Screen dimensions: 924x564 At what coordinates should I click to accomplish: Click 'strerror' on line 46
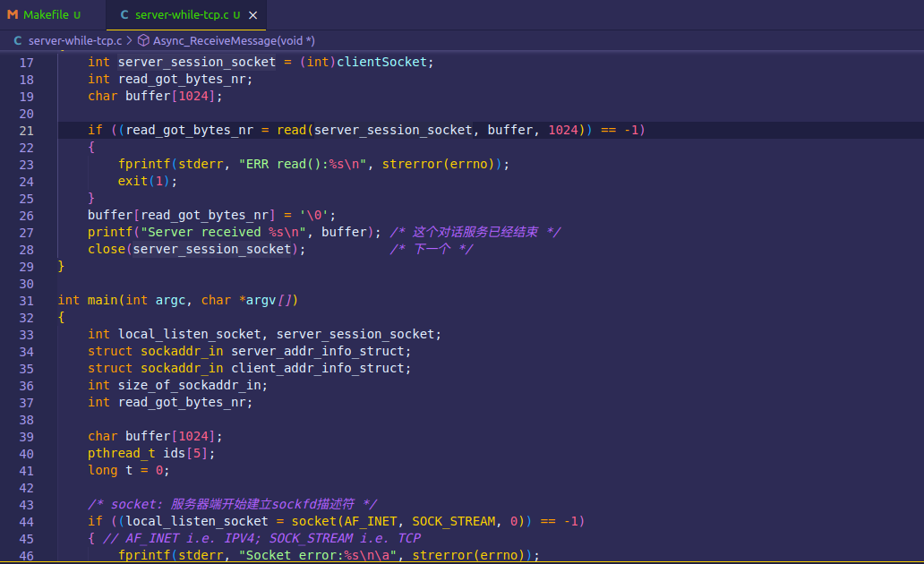pos(441,555)
